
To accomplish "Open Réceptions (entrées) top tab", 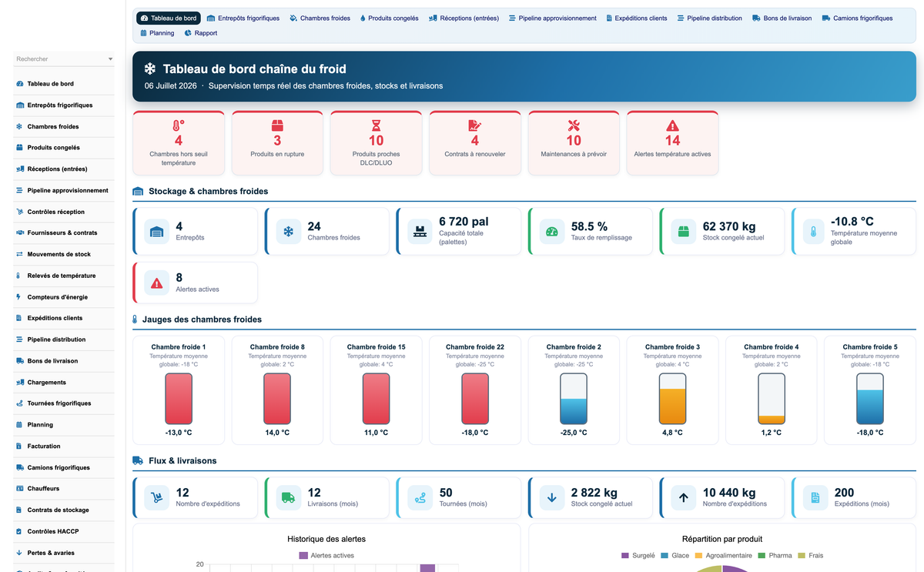I will click(464, 18).
